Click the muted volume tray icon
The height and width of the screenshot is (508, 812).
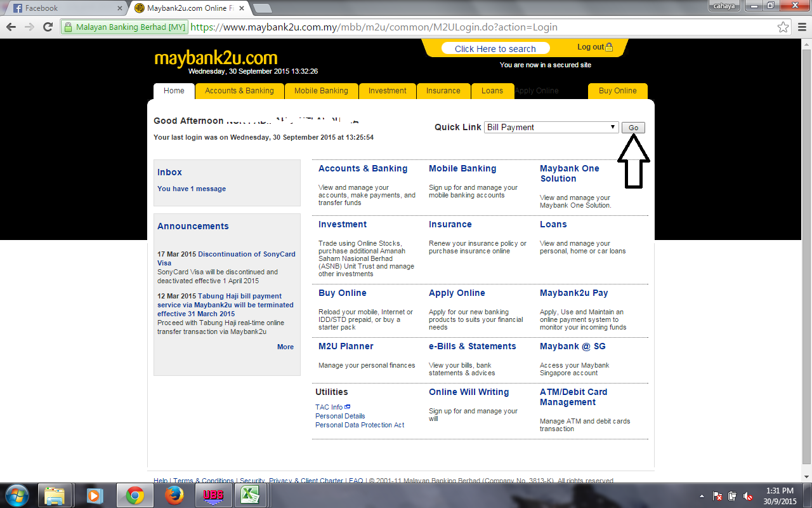748,496
